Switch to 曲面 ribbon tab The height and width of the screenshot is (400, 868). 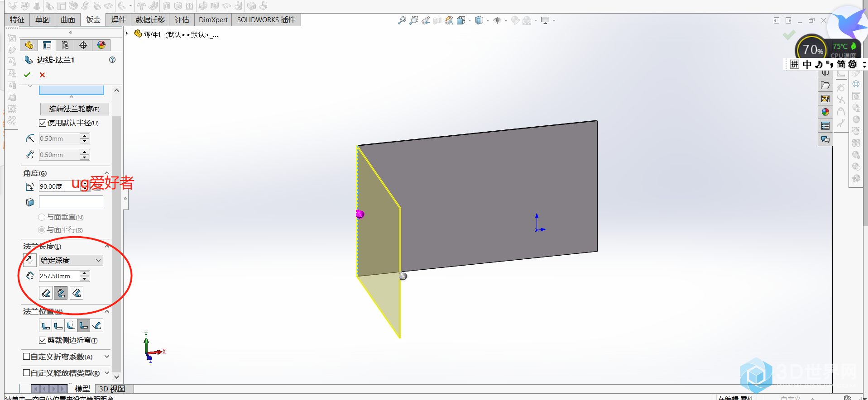[x=68, y=20]
